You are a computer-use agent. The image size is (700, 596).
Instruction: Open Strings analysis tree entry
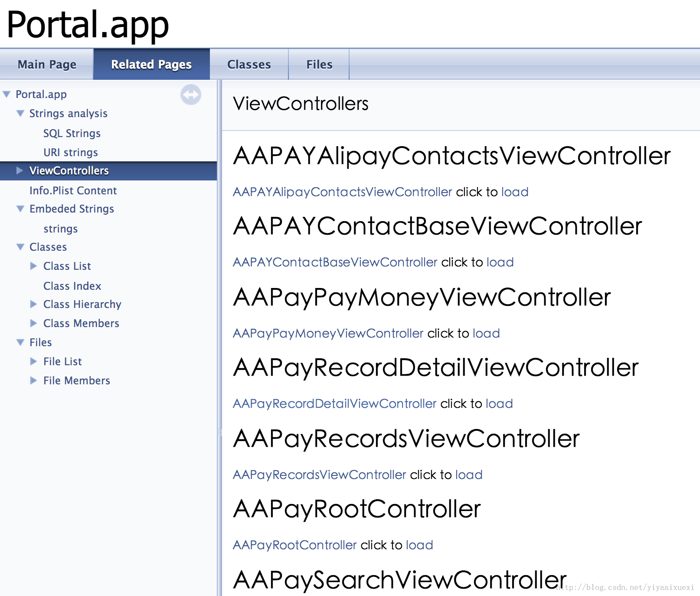click(69, 113)
